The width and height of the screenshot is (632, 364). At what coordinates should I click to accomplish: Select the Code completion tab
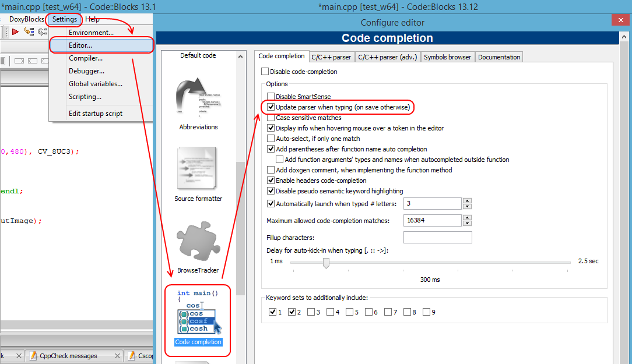(282, 56)
